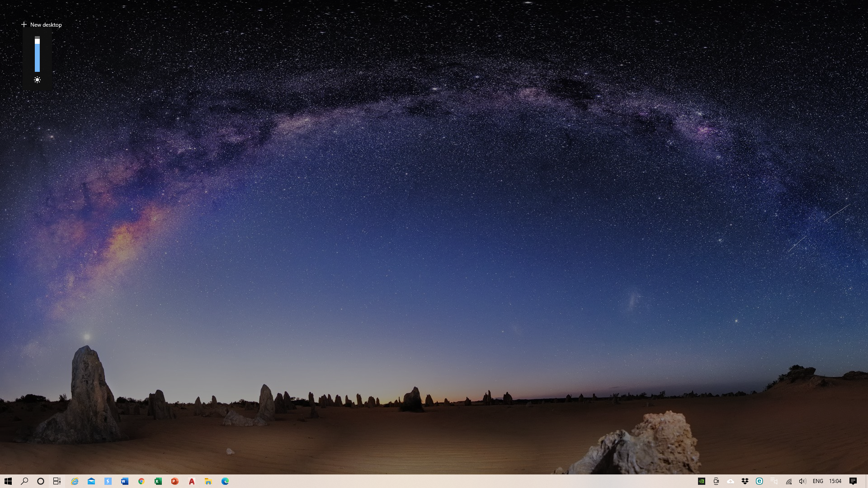Image resolution: width=868 pixels, height=488 pixels.
Task: Open NVIDIA tray icon
Action: [x=702, y=481]
